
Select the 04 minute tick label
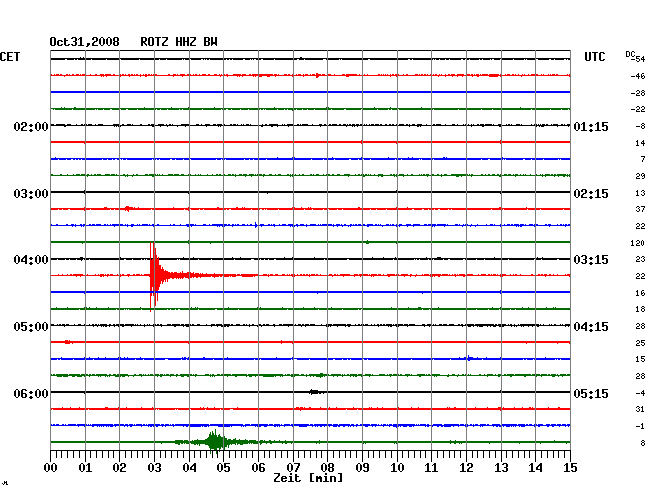tap(189, 468)
